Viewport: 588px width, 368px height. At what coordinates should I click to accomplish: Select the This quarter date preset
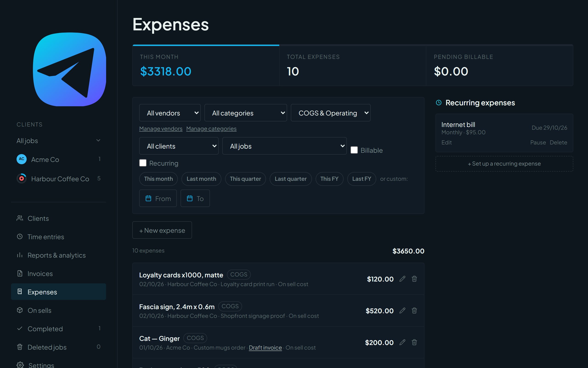click(x=245, y=179)
